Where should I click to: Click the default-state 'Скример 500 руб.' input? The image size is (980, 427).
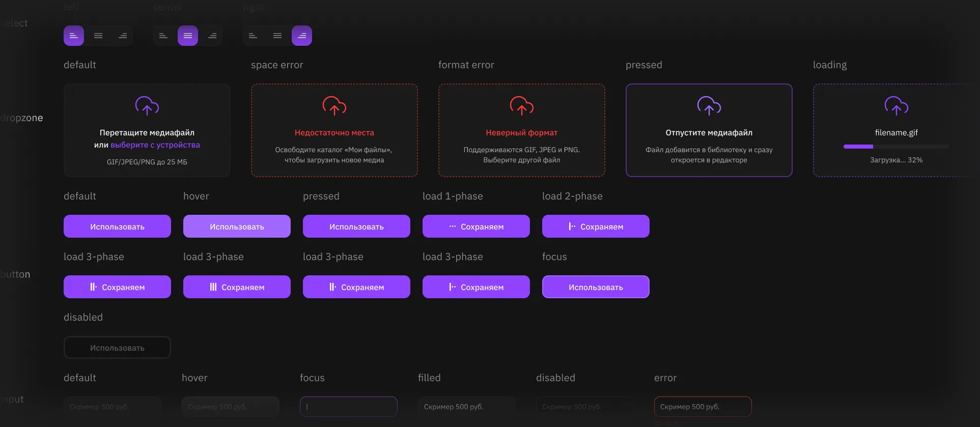113,407
